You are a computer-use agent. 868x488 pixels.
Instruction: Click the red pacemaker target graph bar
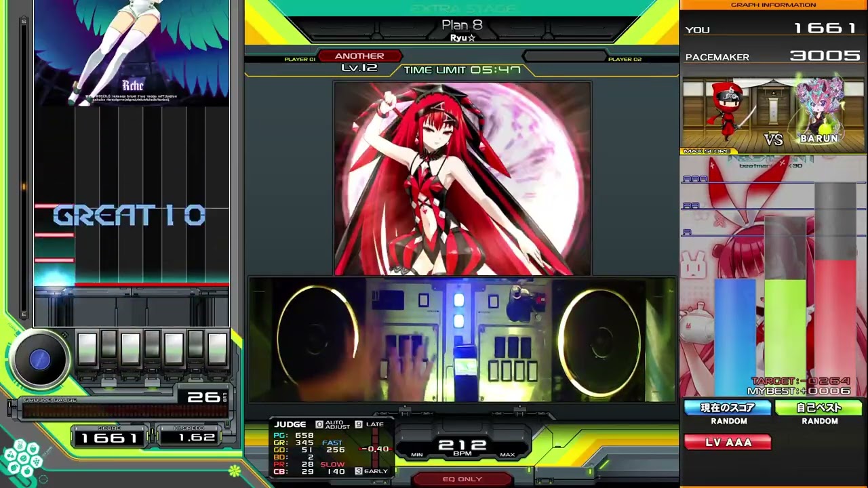coord(835,327)
